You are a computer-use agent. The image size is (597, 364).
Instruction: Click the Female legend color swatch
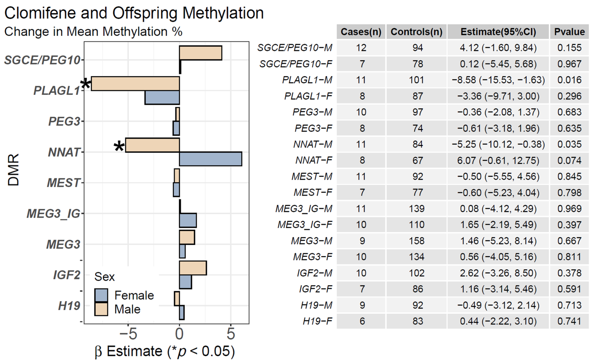click(x=101, y=295)
